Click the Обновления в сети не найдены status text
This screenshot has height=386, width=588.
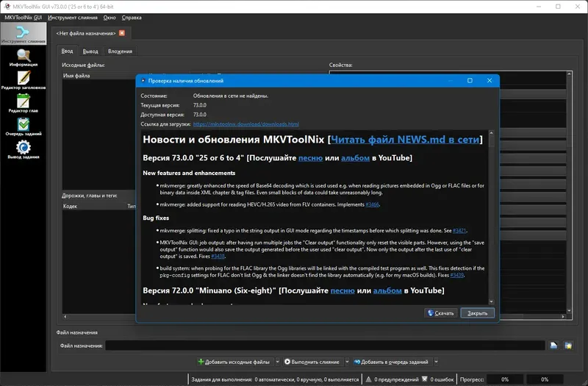pyautogui.click(x=231, y=96)
